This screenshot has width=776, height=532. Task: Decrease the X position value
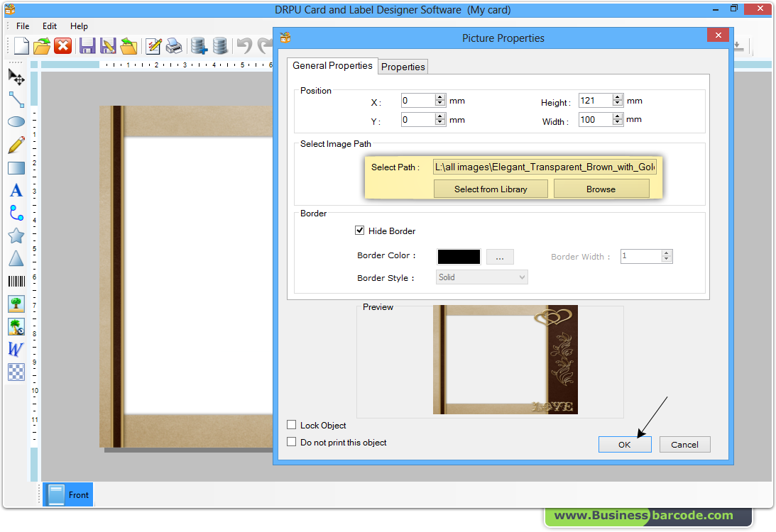[x=441, y=104]
